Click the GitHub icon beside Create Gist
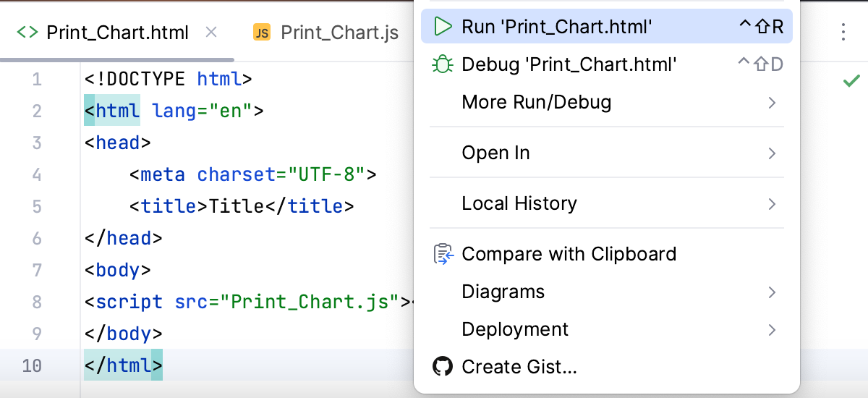The height and width of the screenshot is (398, 868). click(x=442, y=367)
